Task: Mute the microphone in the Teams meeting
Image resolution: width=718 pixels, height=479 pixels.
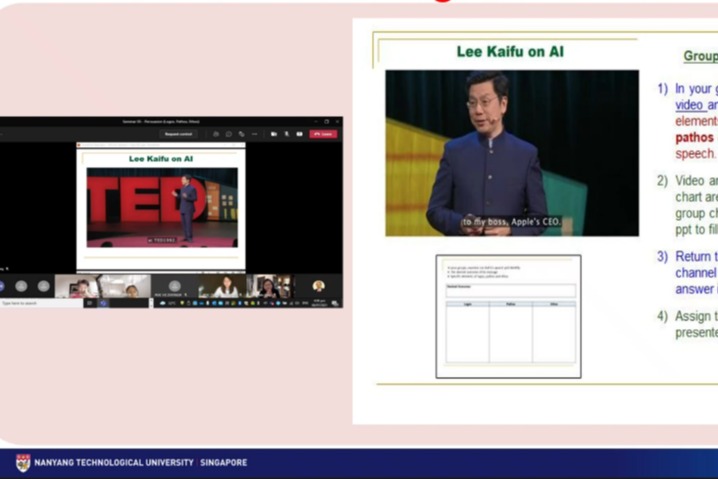Action: tap(287, 134)
